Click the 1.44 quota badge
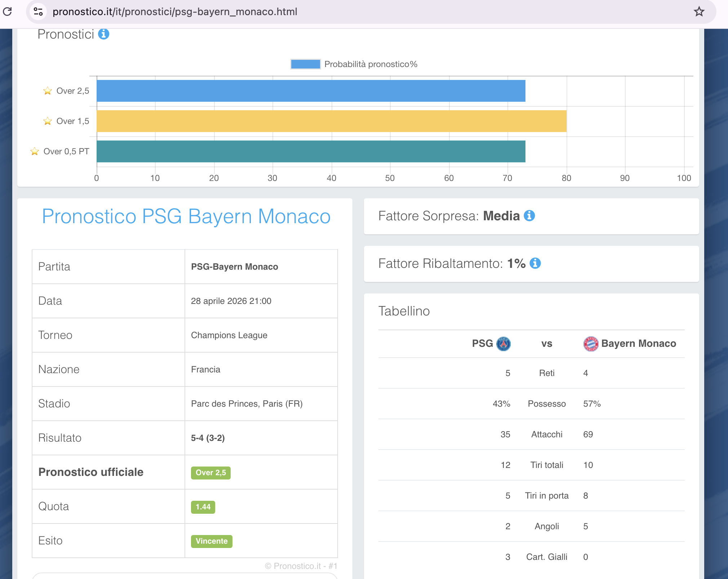Screen dimensions: 728x579 tap(203, 507)
